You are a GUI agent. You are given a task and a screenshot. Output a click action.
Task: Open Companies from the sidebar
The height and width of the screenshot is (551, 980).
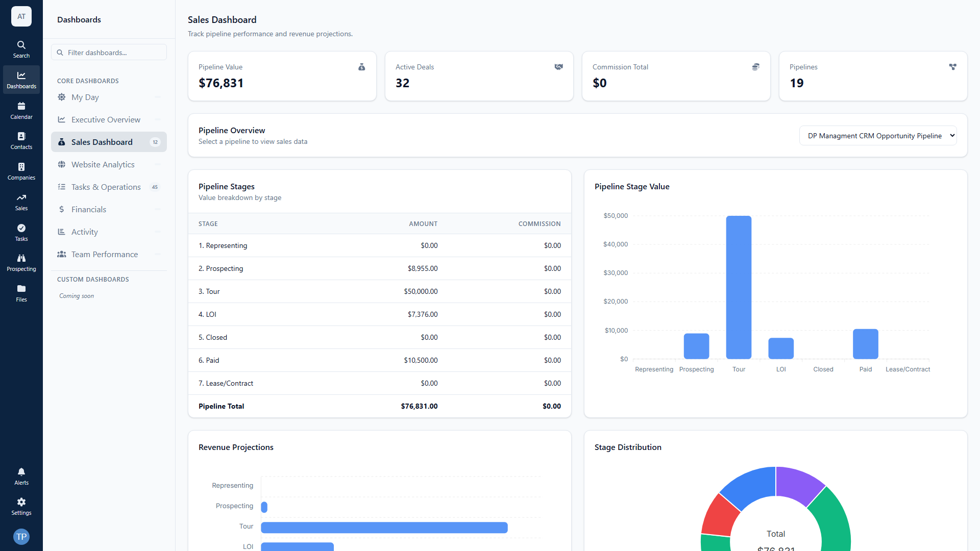pyautogui.click(x=21, y=171)
